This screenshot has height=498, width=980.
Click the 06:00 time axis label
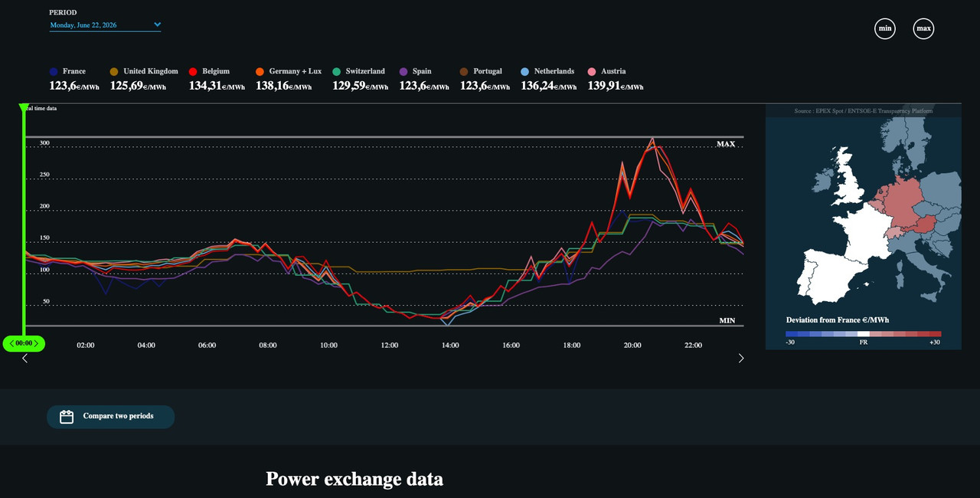pos(207,346)
